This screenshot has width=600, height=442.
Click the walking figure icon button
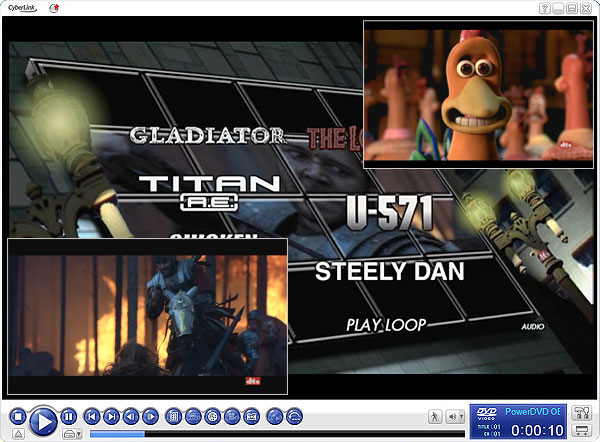(435, 417)
